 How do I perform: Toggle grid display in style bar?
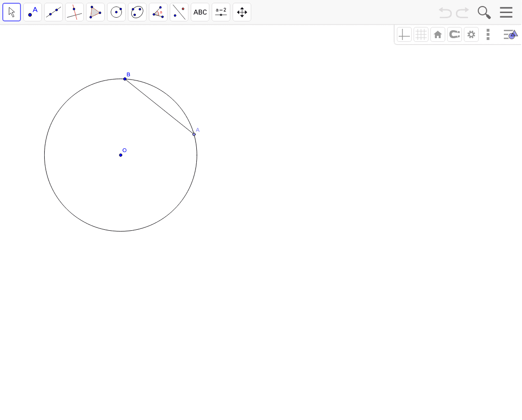(x=421, y=34)
